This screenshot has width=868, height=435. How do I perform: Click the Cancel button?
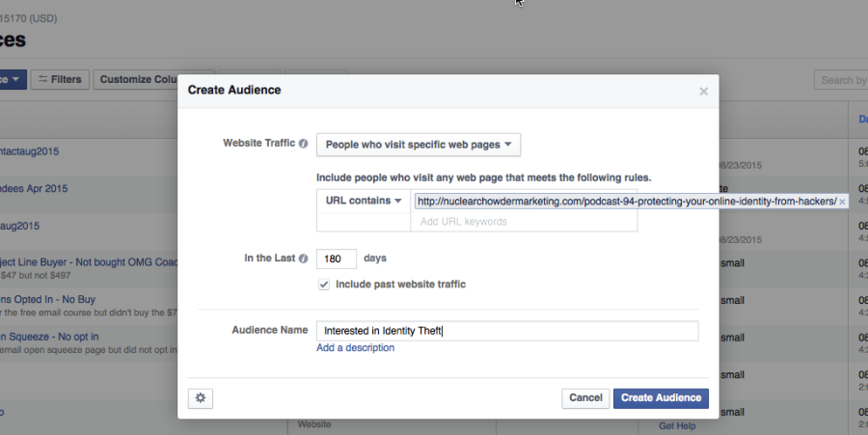[x=585, y=398]
